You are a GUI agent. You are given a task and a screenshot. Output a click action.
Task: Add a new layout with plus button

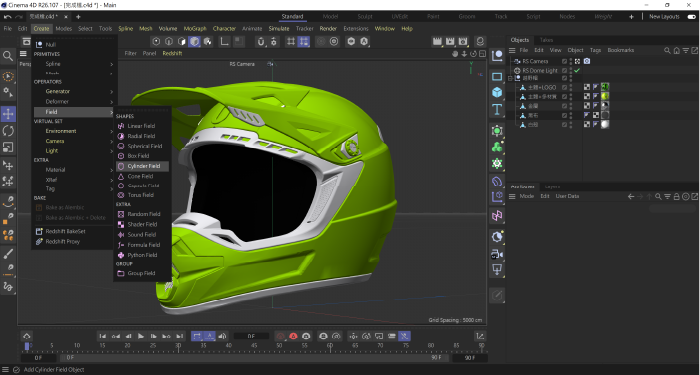(x=631, y=17)
